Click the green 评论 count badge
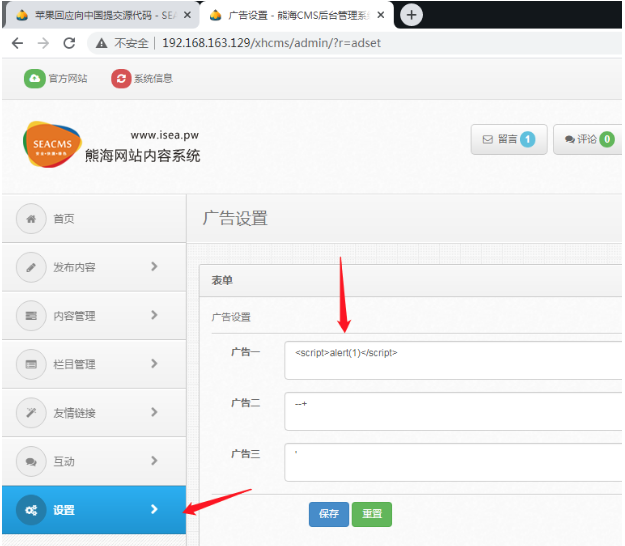This screenshot has width=625, height=546. (607, 139)
